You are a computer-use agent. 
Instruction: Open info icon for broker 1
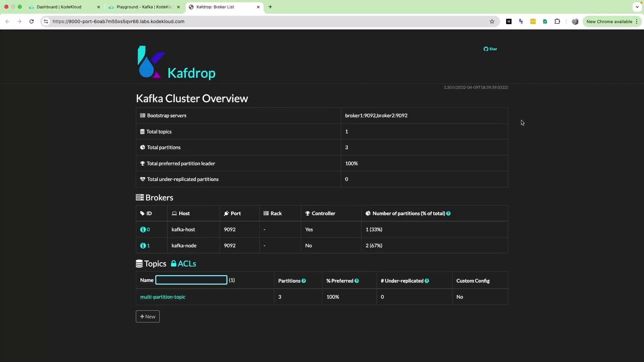point(143,246)
